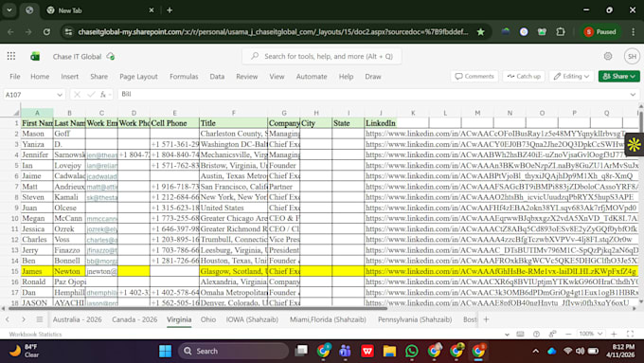Click the select all cells corner
The width and height of the screenshot is (644, 363).
(16, 113)
